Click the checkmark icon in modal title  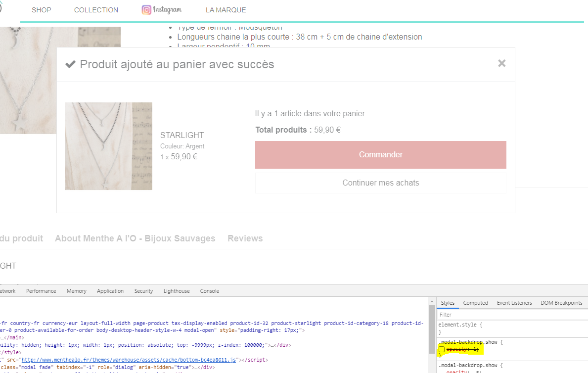(x=71, y=64)
